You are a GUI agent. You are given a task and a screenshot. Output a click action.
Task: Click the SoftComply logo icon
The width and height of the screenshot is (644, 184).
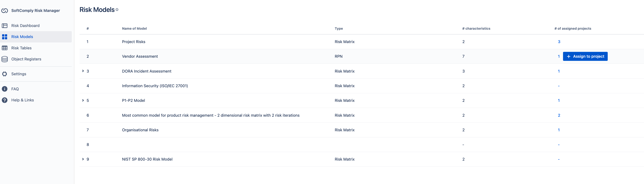click(4, 10)
